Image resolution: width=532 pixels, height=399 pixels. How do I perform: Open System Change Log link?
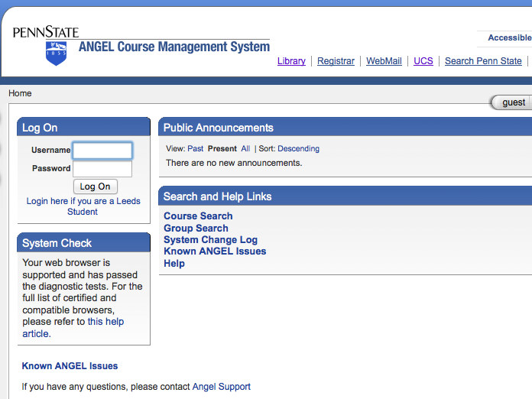pyautogui.click(x=210, y=240)
